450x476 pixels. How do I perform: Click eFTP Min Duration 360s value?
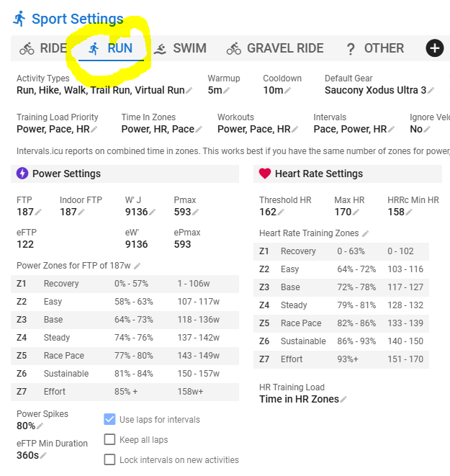click(27, 455)
